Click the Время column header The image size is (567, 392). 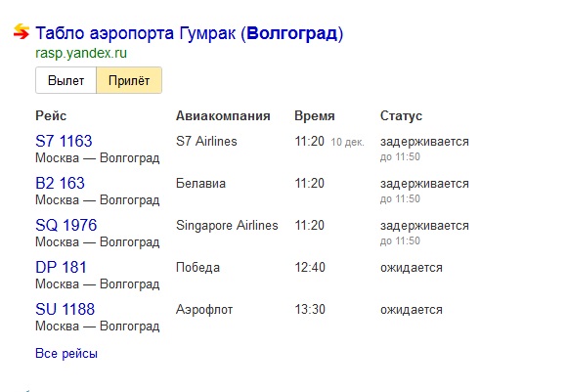315,115
